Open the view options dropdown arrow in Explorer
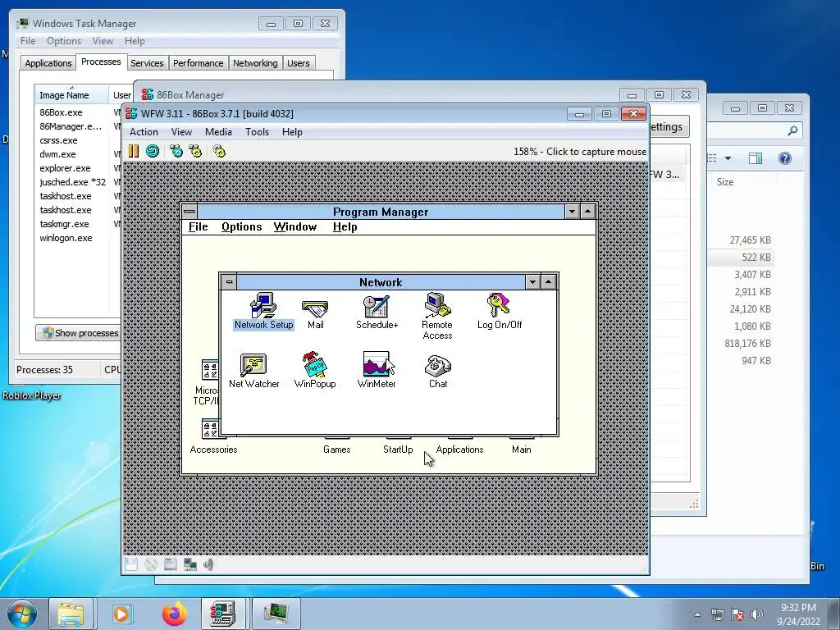The width and height of the screenshot is (840, 630). pos(728,158)
